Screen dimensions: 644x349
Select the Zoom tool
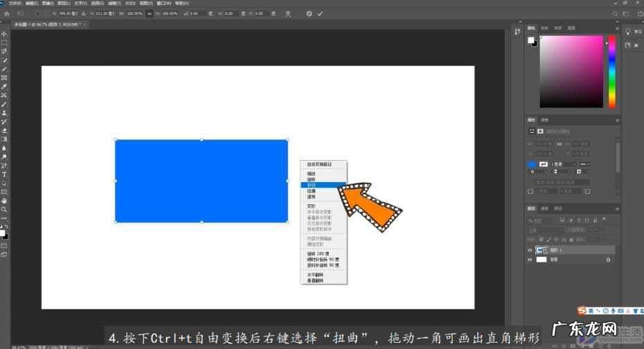[x=4, y=209]
